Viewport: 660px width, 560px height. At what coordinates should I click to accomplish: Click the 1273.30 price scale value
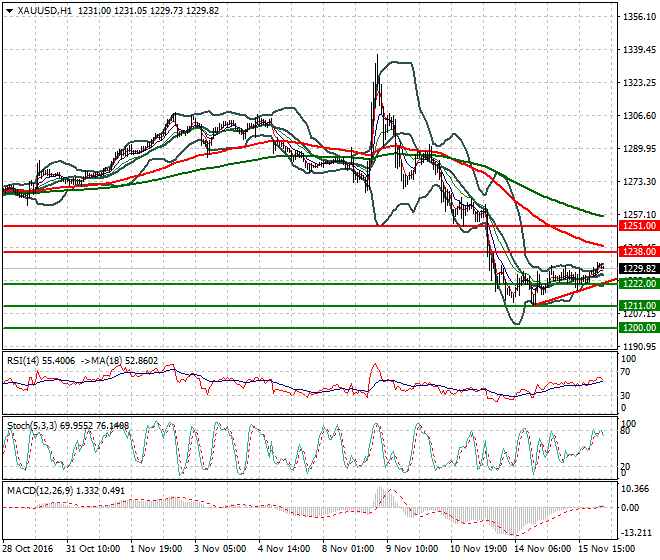639,181
